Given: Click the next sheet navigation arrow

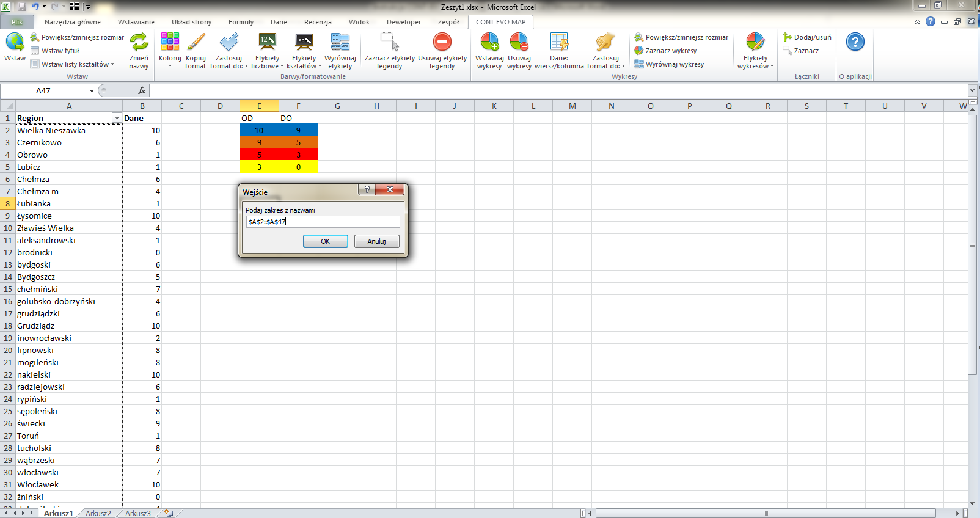Looking at the screenshot, I should 24,513.
